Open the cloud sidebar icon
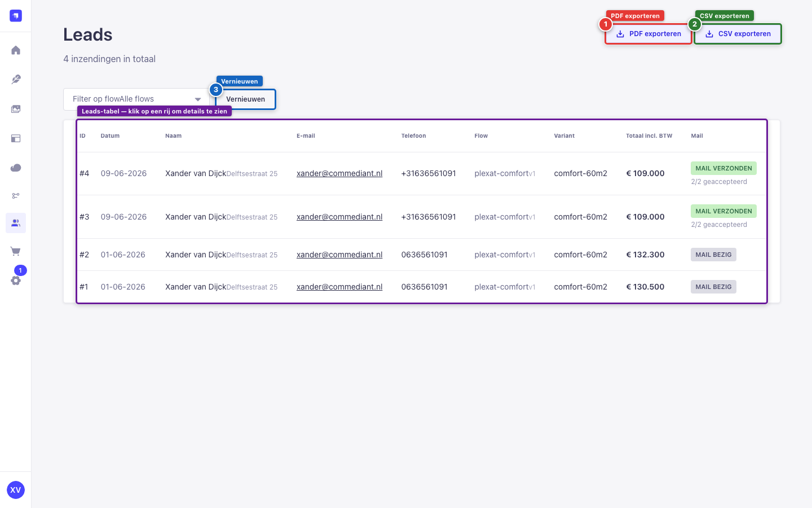 point(16,168)
